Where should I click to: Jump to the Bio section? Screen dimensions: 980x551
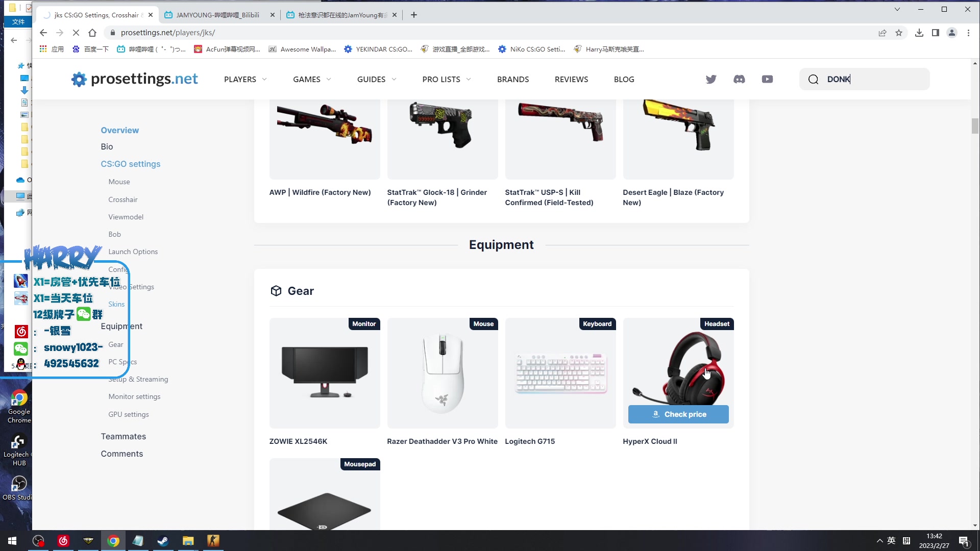(107, 146)
